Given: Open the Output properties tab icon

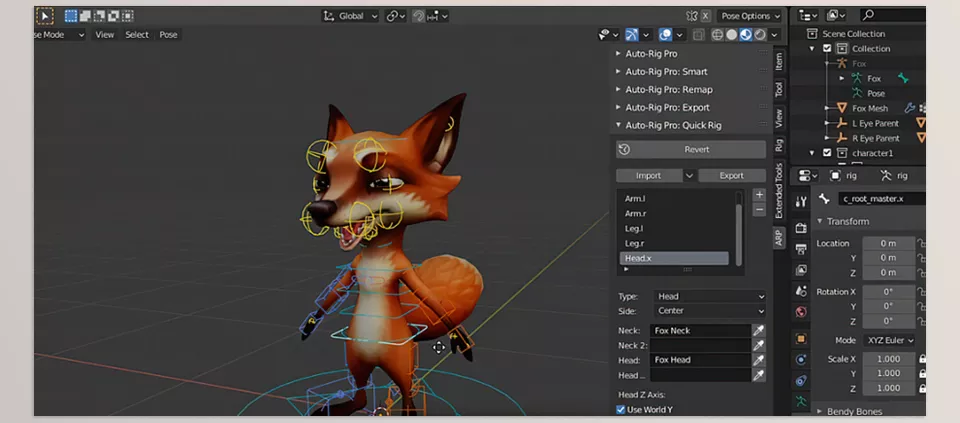Looking at the screenshot, I should (801, 249).
